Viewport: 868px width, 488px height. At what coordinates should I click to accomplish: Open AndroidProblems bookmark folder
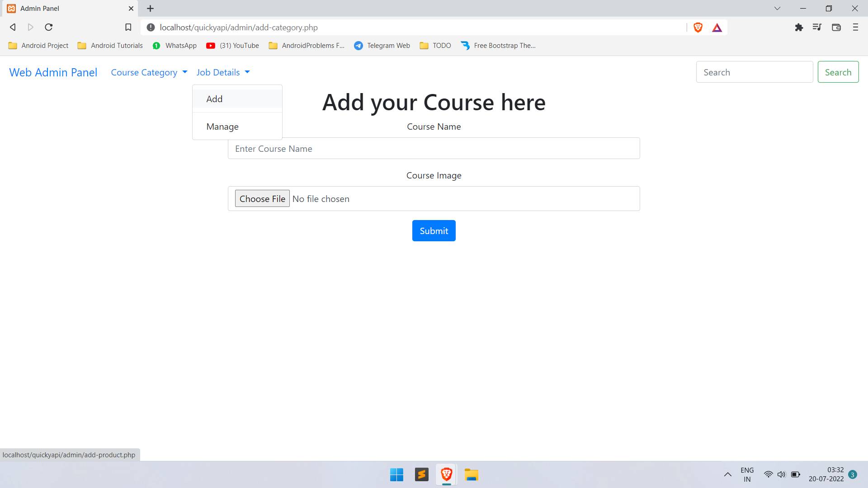[x=307, y=46]
